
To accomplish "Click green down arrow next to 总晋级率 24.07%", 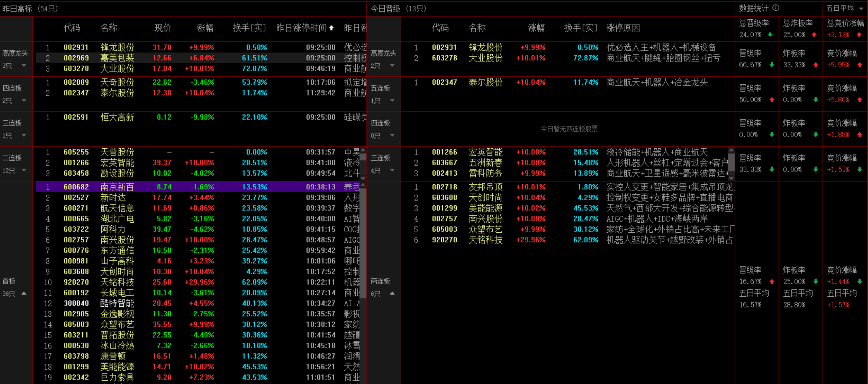I will pos(770,34).
